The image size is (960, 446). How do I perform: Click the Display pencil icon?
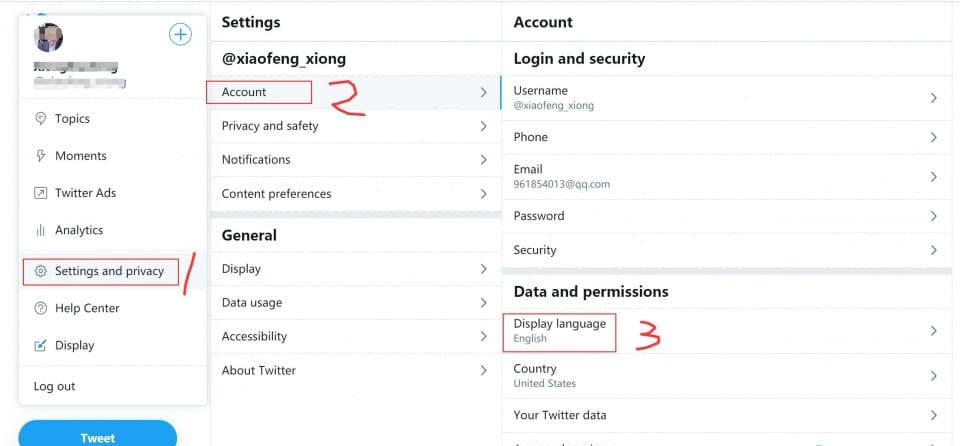[41, 346]
